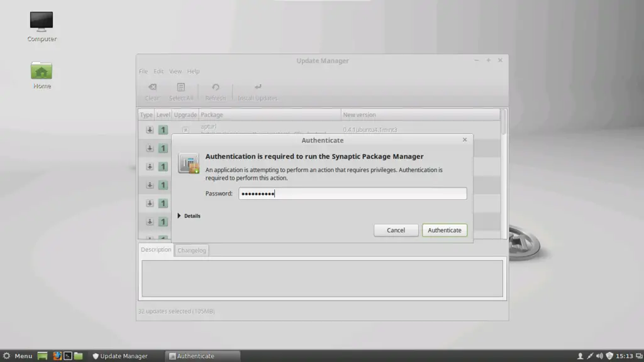This screenshot has height=362, width=644.
Task: Click the '32 updates selected (105MB)' status text
Action: [176, 312]
